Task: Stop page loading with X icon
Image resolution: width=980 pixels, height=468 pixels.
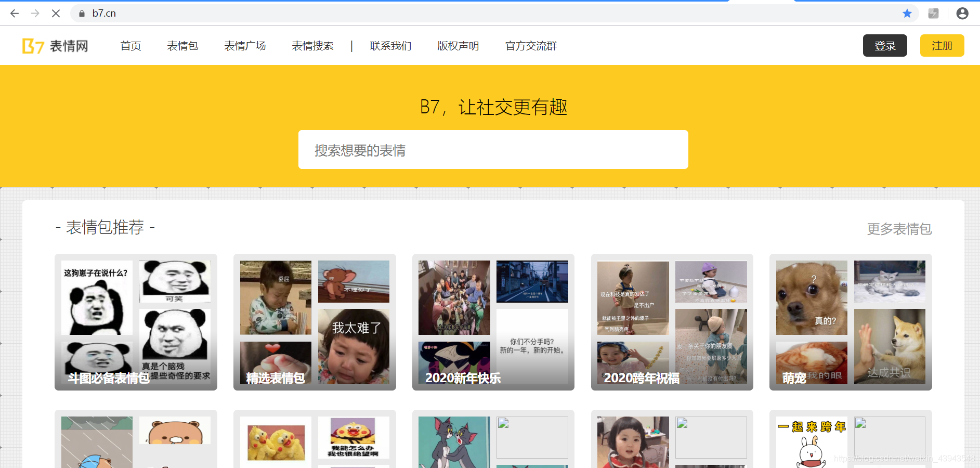Action: 56,14
